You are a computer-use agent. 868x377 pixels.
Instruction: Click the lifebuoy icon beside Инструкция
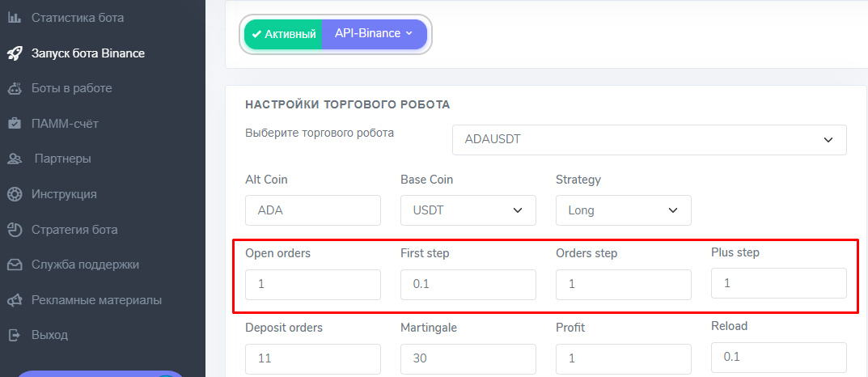coord(15,194)
